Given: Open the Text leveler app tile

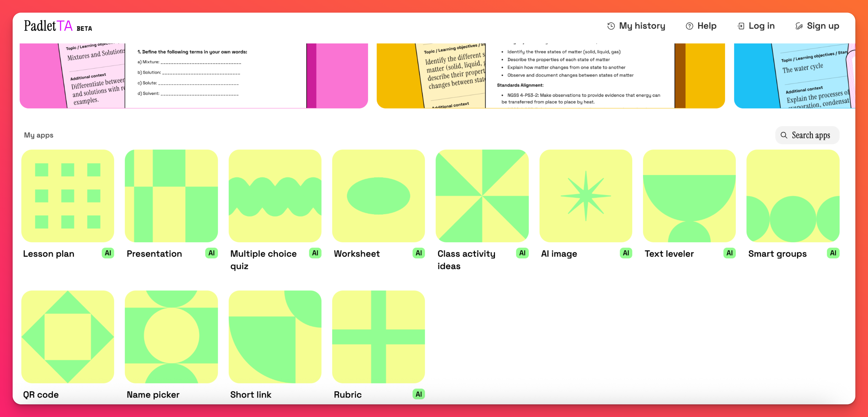Looking at the screenshot, I should (x=689, y=196).
